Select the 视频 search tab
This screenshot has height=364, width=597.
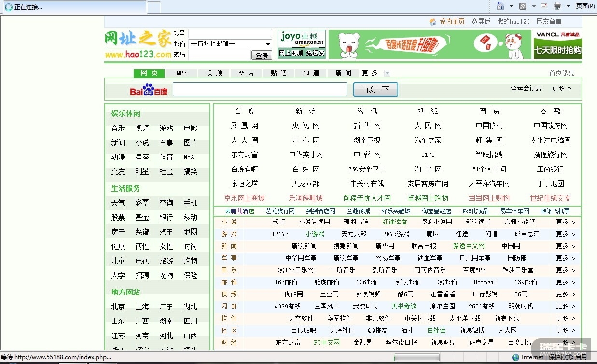point(214,73)
